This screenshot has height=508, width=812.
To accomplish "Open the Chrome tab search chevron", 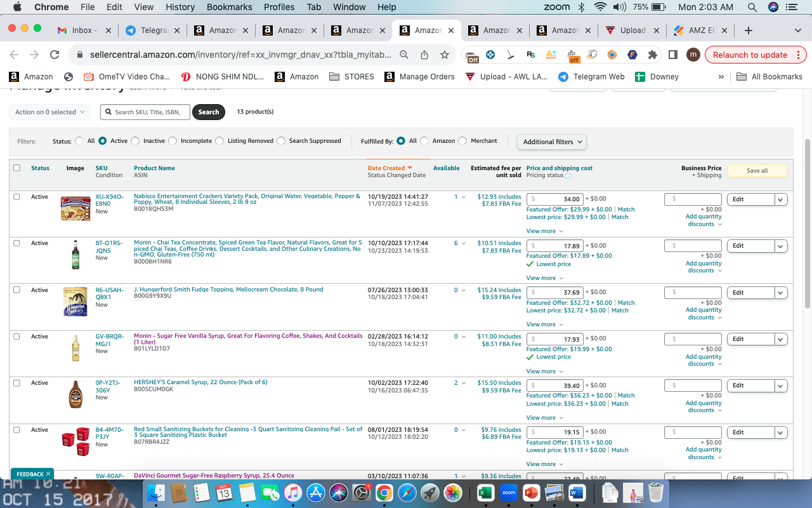I will [797, 30].
